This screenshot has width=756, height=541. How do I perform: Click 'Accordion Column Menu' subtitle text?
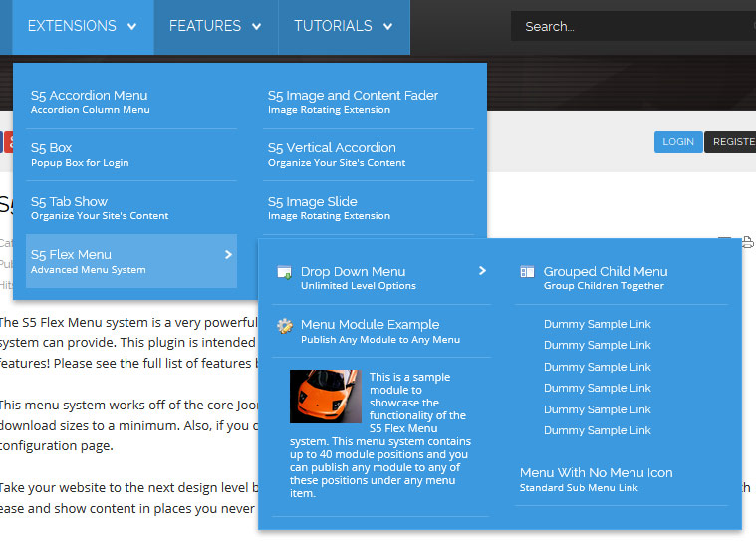tap(91, 110)
